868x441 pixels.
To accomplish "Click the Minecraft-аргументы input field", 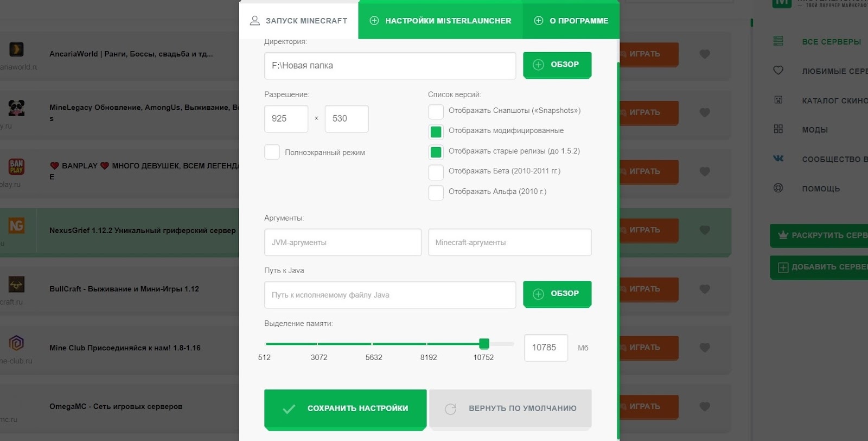I will [x=510, y=242].
